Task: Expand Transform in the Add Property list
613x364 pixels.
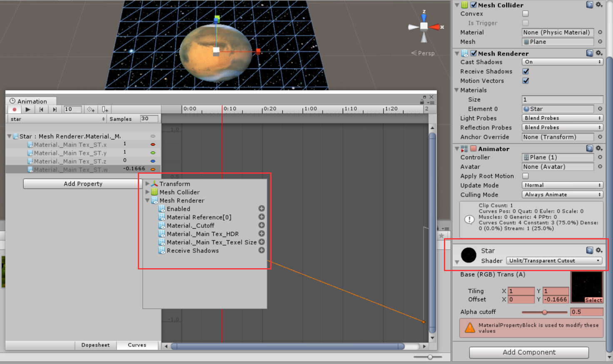Action: (148, 183)
